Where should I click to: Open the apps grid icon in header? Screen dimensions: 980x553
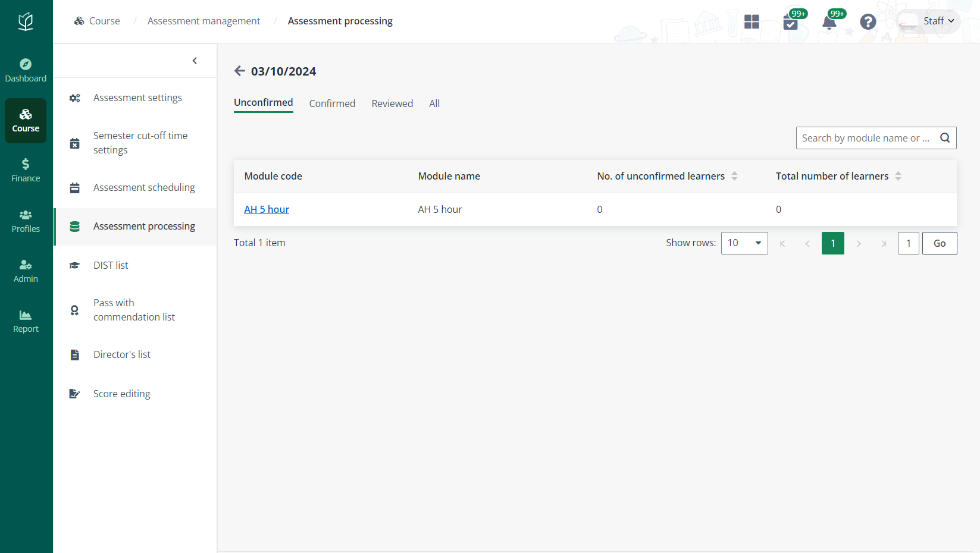pos(752,22)
